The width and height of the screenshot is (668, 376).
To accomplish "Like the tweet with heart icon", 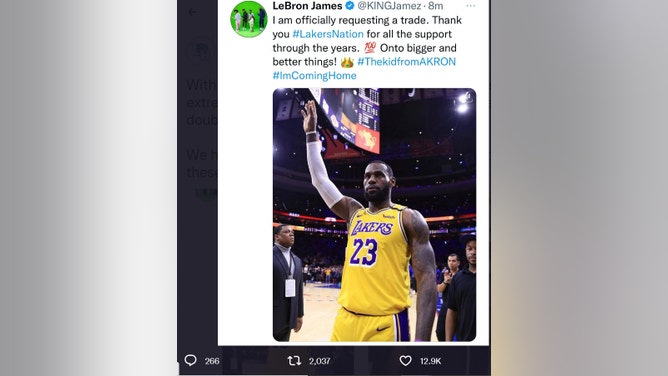I will tap(406, 361).
